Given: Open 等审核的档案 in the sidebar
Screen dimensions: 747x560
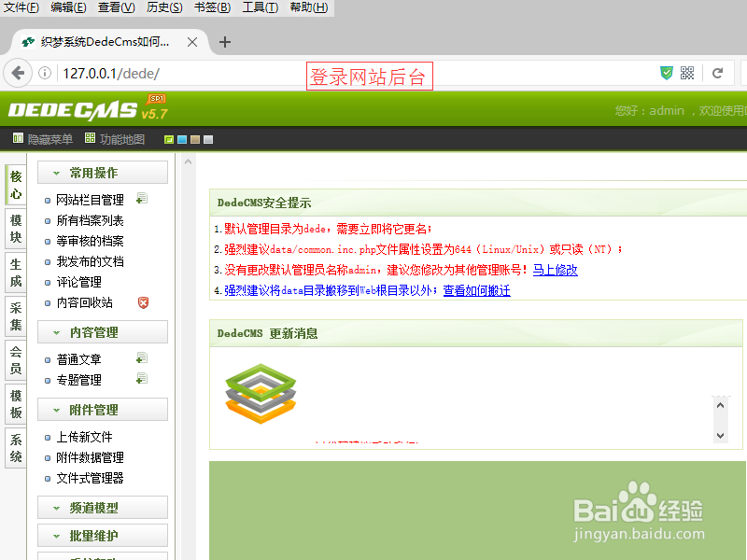Looking at the screenshot, I should point(90,241).
